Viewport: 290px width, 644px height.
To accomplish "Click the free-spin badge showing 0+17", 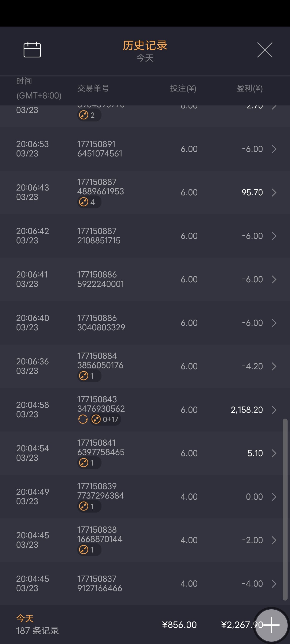I will coord(105,419).
